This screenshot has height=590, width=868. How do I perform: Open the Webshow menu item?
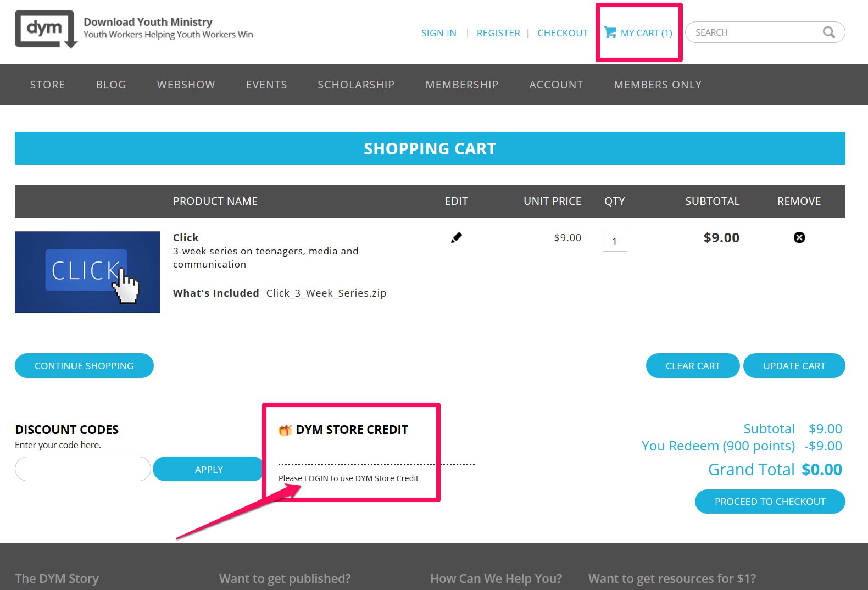[186, 85]
